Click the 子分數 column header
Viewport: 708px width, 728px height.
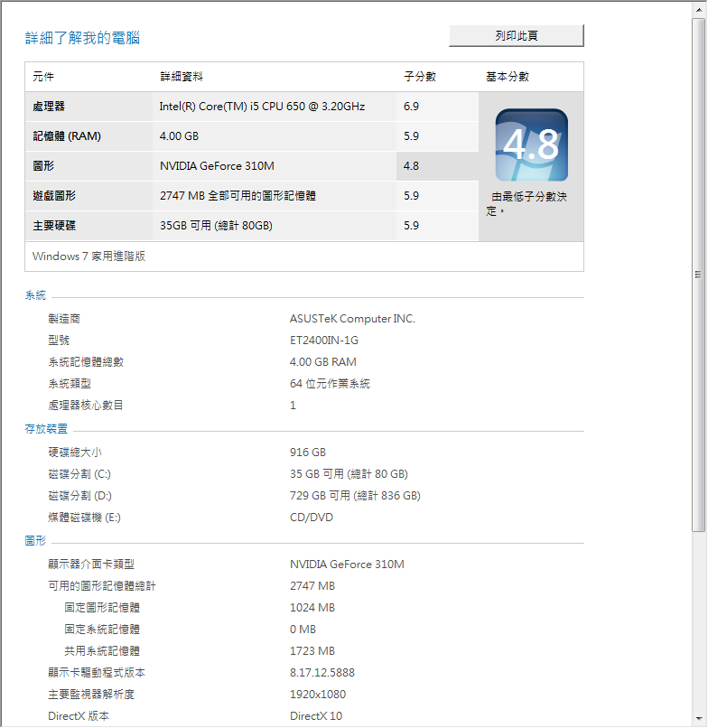pyautogui.click(x=420, y=77)
